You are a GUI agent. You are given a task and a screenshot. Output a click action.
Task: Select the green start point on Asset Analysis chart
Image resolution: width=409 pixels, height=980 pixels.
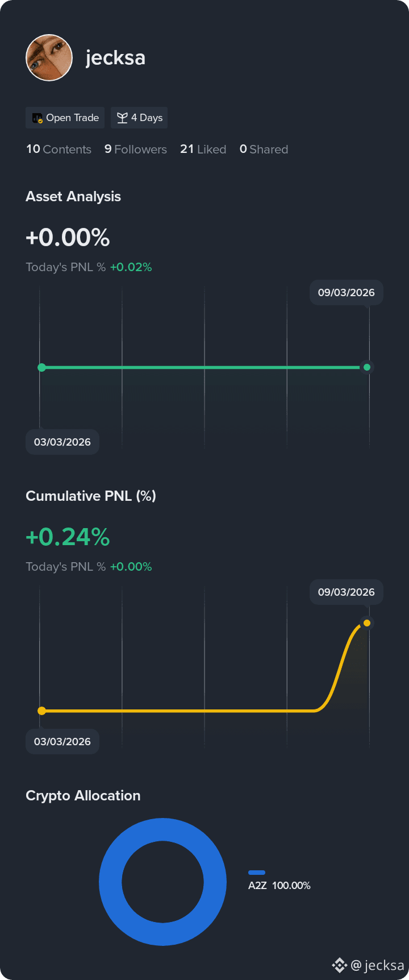click(41, 367)
